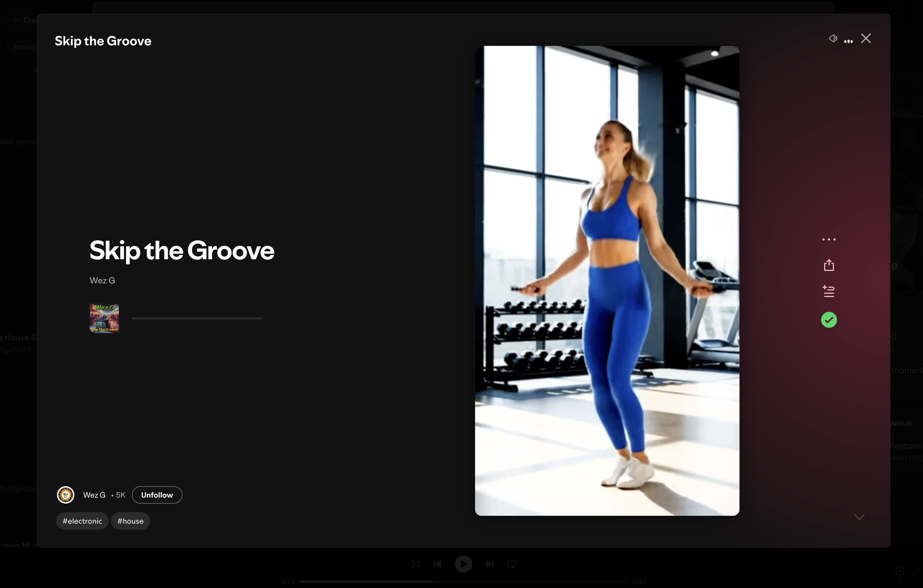Skip to the previous track
The width and height of the screenshot is (923, 588).
coord(437,564)
